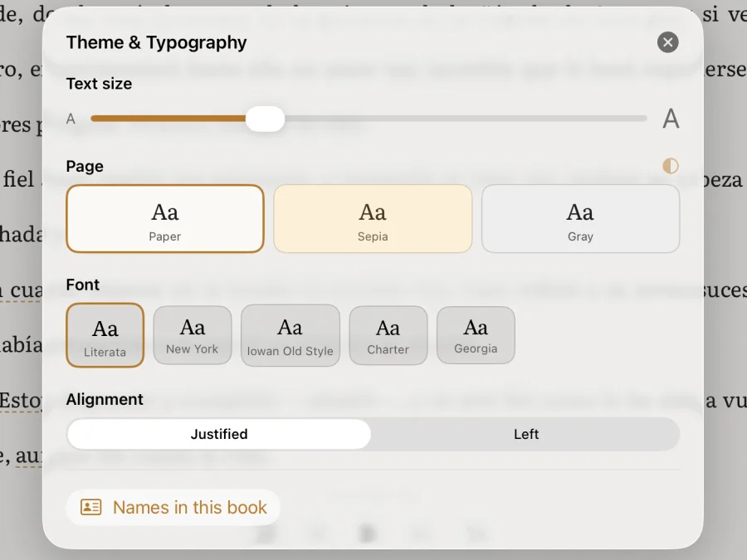Close the Theme & Typography panel
The image size is (747, 560).
[667, 42]
